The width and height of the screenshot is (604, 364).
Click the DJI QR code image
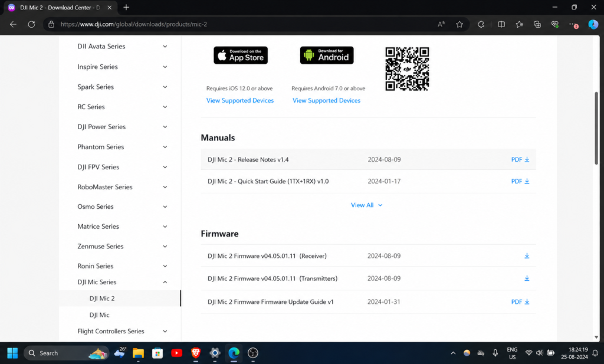407,69
